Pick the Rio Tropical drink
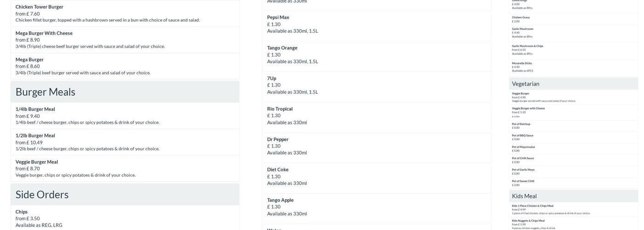 [x=280, y=109]
